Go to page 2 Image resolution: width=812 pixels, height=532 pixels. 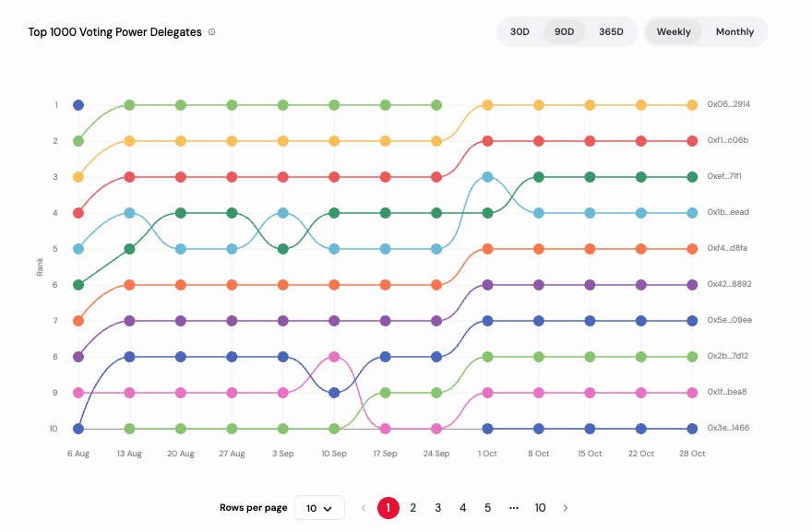coord(413,508)
